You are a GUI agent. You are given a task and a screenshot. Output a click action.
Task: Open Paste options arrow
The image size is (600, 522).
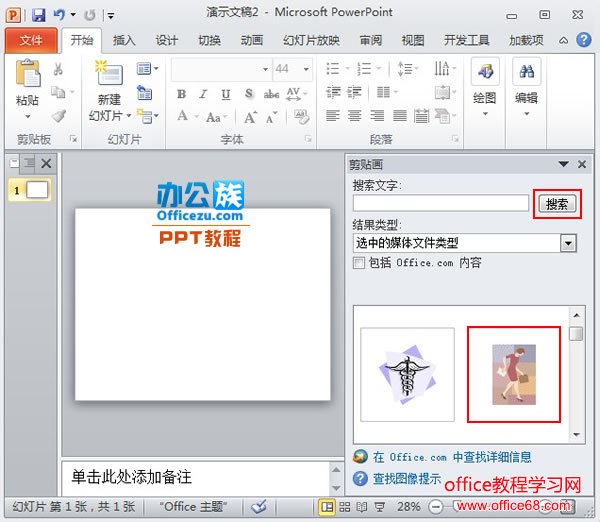point(28,116)
